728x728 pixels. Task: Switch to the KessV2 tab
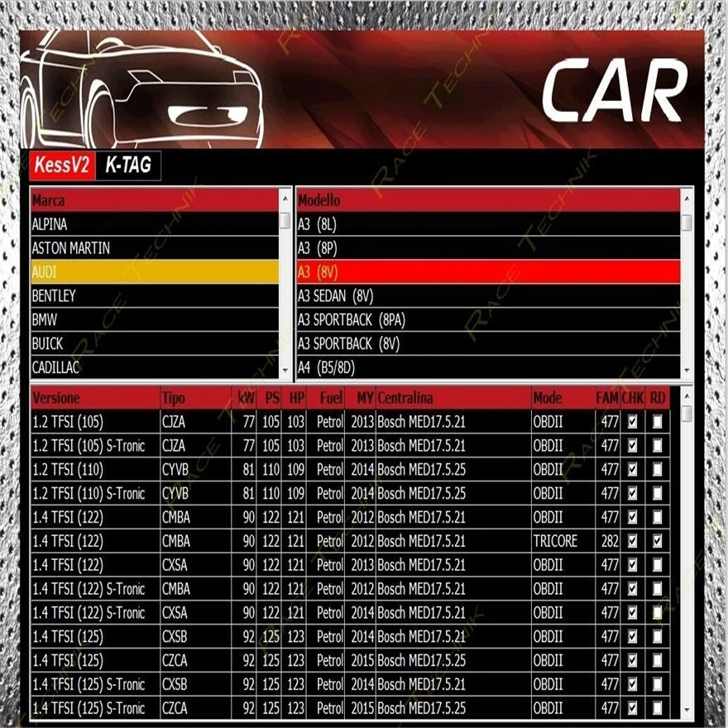(x=62, y=165)
